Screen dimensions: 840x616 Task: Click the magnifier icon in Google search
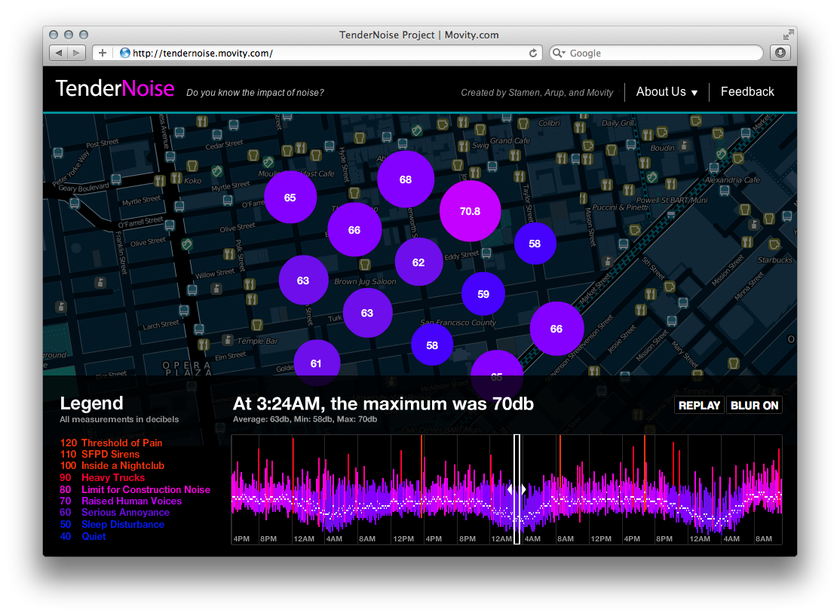coord(559,53)
